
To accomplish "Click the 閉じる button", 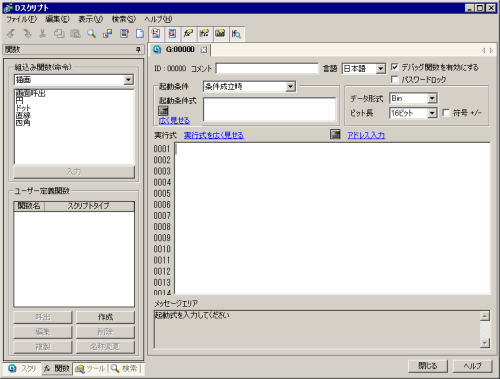I will 428,366.
